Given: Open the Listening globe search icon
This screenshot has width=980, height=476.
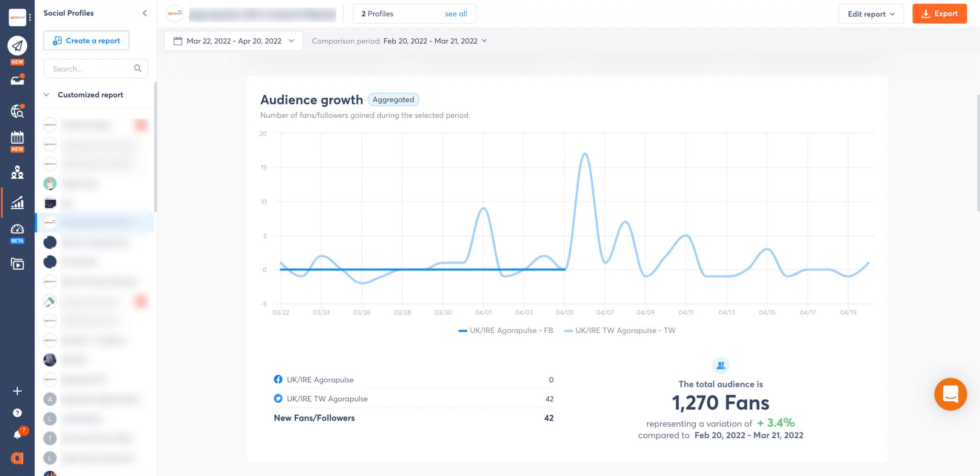Looking at the screenshot, I should click(x=17, y=111).
